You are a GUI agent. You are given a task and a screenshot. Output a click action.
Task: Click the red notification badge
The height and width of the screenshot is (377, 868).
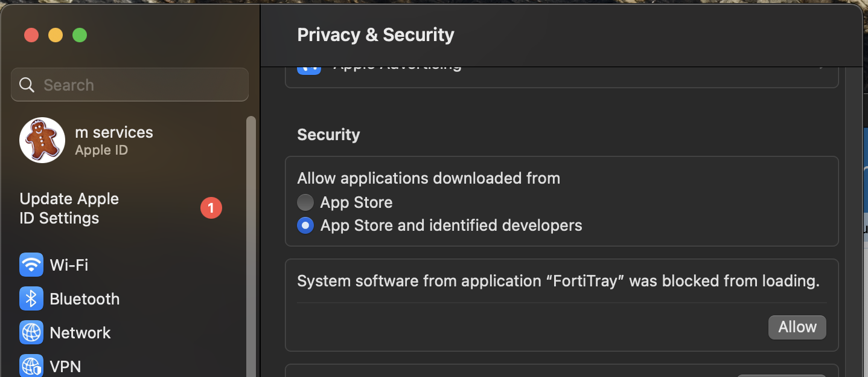[211, 208]
